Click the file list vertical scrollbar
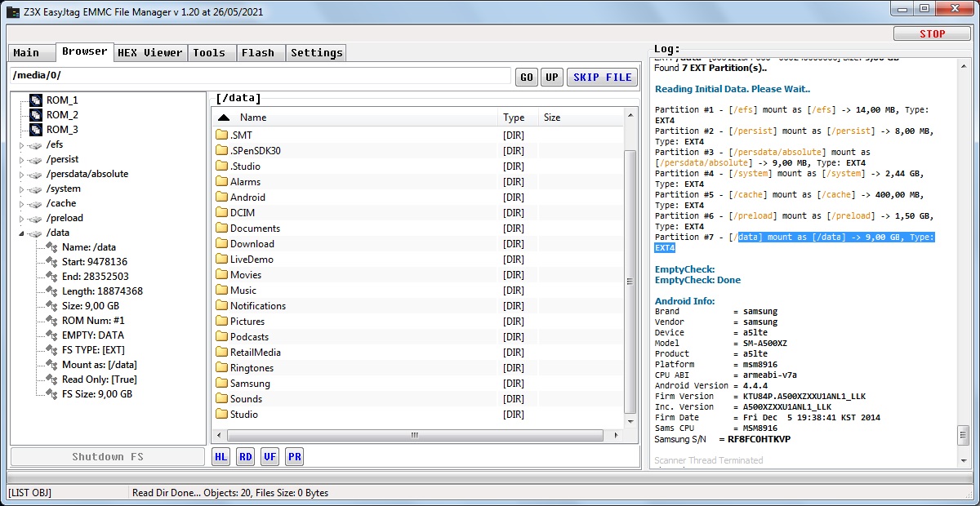980x506 pixels. click(629, 282)
